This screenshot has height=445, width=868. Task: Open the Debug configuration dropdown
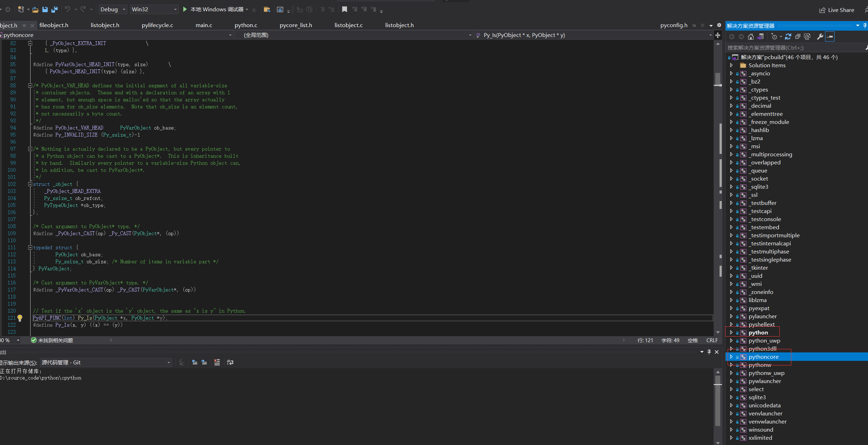click(x=113, y=10)
